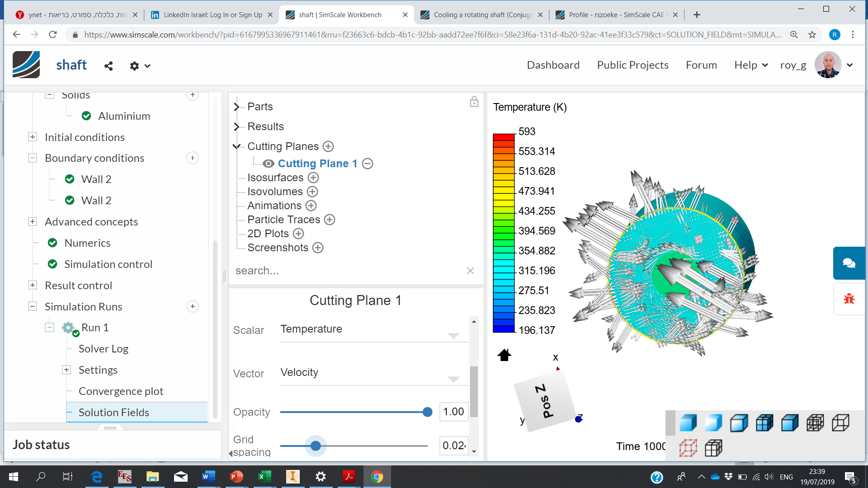The width and height of the screenshot is (868, 488).
Task: Click the filter search field
Action: [348, 271]
